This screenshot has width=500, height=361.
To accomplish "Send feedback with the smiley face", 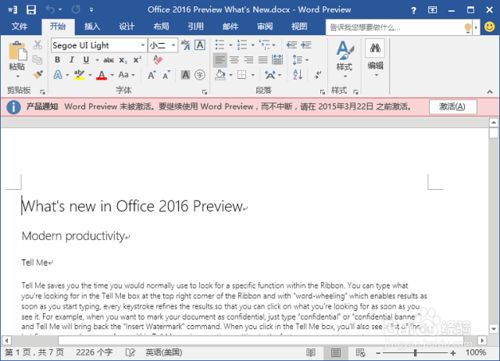I will pos(489,27).
